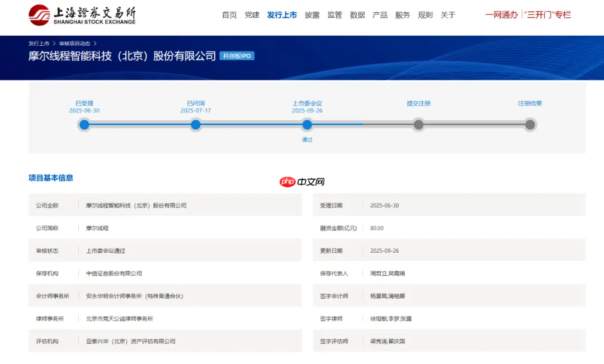Open the 一网通办 link
The height and width of the screenshot is (364, 604).
[x=502, y=15]
